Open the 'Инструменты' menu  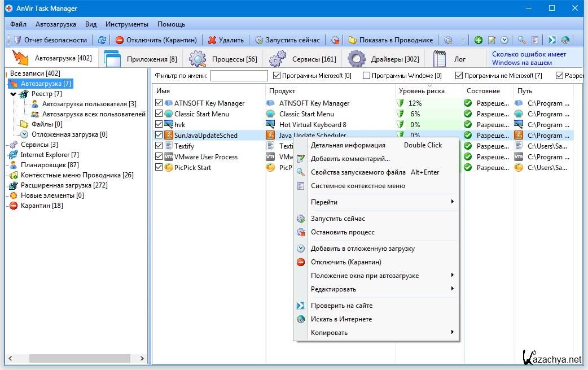[x=126, y=24]
